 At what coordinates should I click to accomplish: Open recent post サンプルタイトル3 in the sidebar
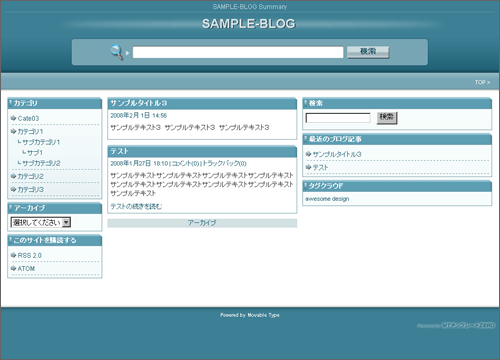pos(337,154)
